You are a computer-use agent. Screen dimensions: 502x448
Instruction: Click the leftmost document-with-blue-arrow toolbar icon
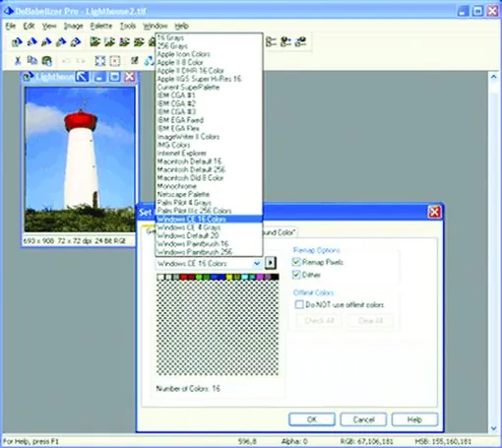pos(17,42)
